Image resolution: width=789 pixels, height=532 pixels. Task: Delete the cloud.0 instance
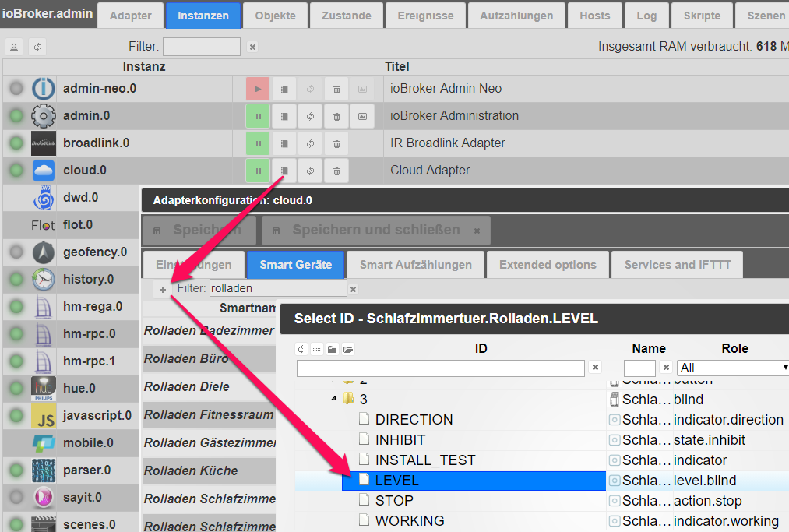tap(336, 171)
